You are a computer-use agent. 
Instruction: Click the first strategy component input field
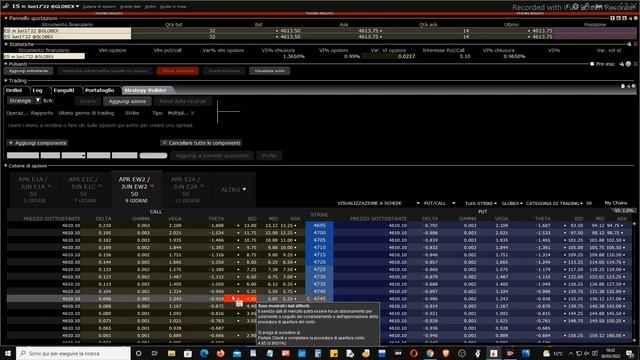(23, 156)
